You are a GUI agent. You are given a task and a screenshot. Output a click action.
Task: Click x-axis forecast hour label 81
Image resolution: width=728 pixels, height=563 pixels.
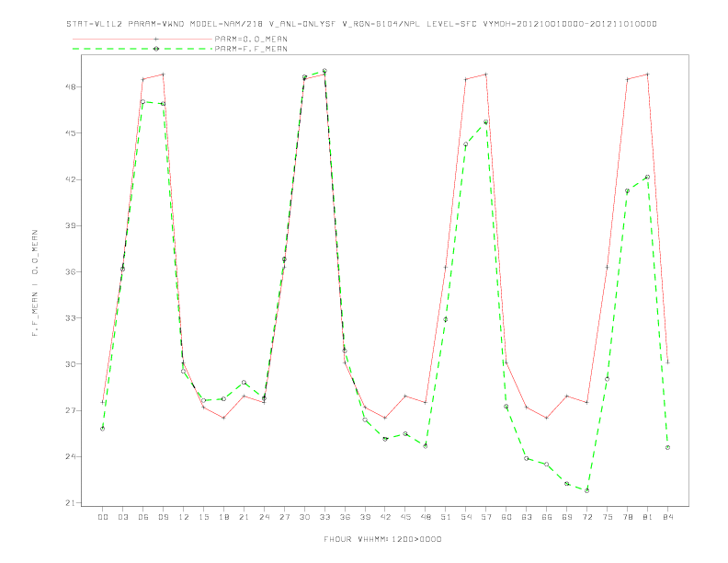tap(648, 517)
